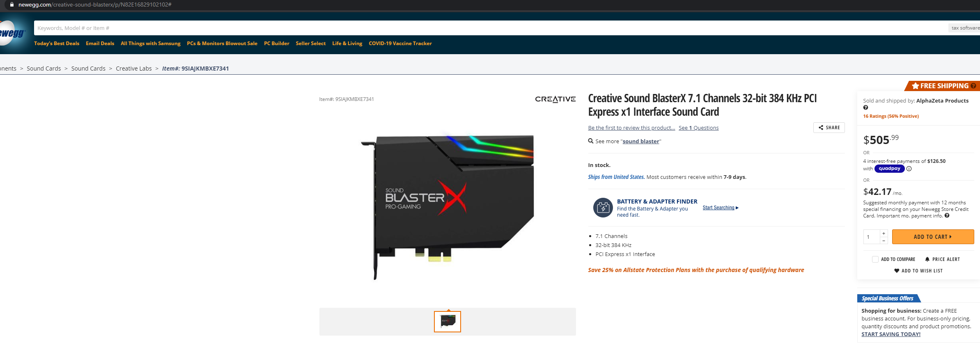Select the sound card product thumbnail
Viewport: 980px width, 350px height.
[x=448, y=321]
